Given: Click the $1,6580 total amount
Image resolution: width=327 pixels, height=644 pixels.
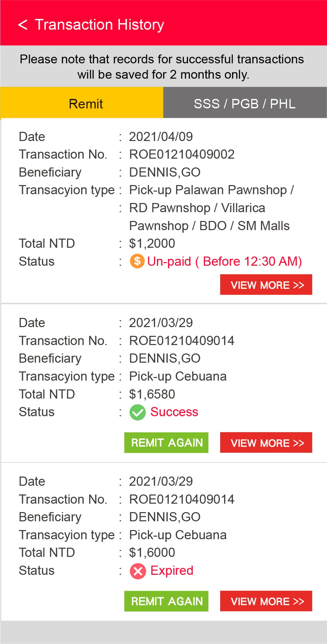Looking at the screenshot, I should coord(152,394).
